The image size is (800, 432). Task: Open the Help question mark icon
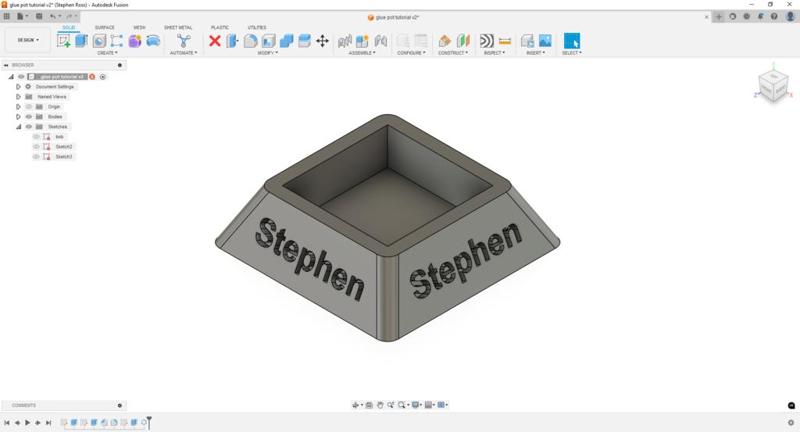[x=774, y=16]
